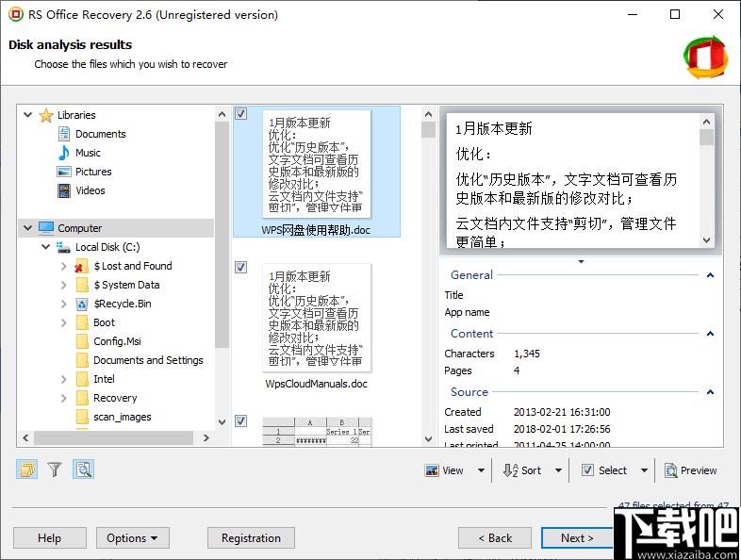741x560 pixels.
Task: Click the folder tree horizontal scrollbar
Action: point(113,437)
